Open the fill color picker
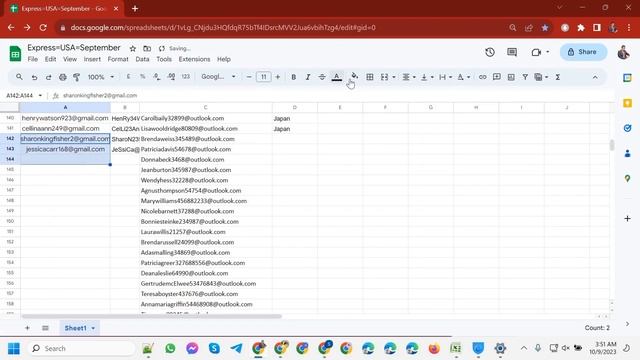Screen dimensions: 640x360 354,76
